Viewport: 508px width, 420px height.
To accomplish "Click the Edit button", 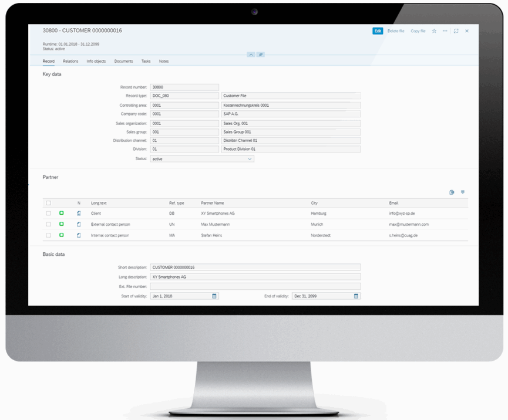I will (x=378, y=31).
